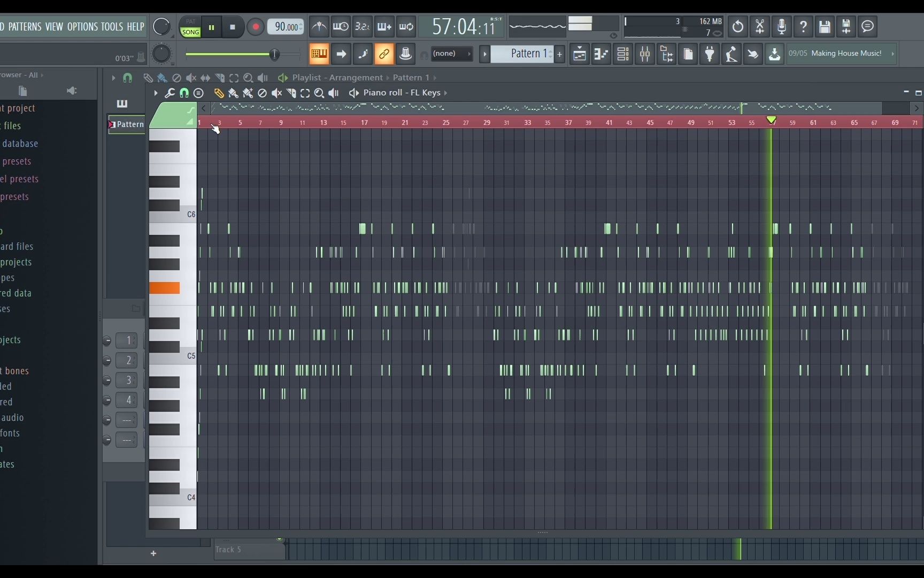Viewport: 924px width, 578px height.
Task: Save the project with floppy icon
Action: point(825,26)
